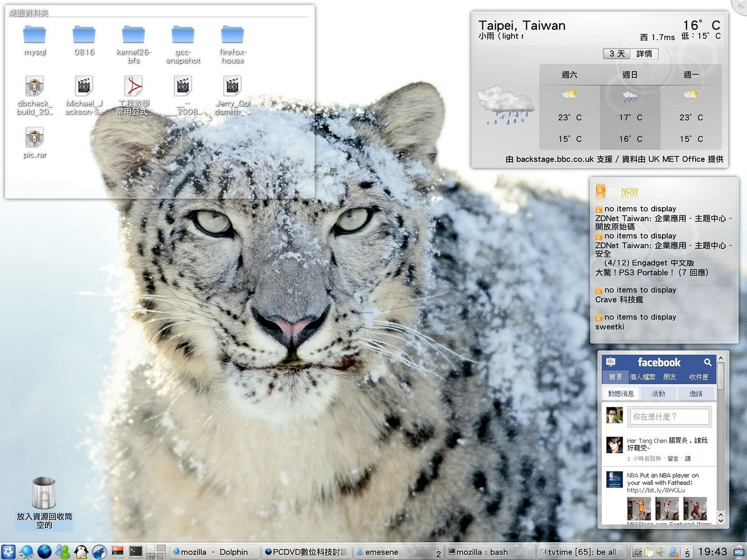This screenshot has height=560, width=747.
Task: Click the Facebook status input field
Action: [x=669, y=417]
